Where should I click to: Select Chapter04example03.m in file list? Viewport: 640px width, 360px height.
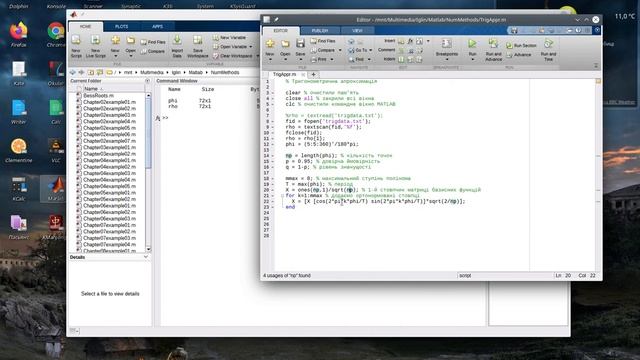coord(109,173)
